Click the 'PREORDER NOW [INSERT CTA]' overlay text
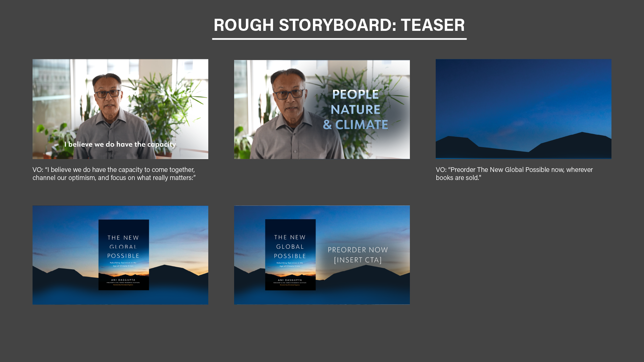644x362 pixels. [358, 255]
